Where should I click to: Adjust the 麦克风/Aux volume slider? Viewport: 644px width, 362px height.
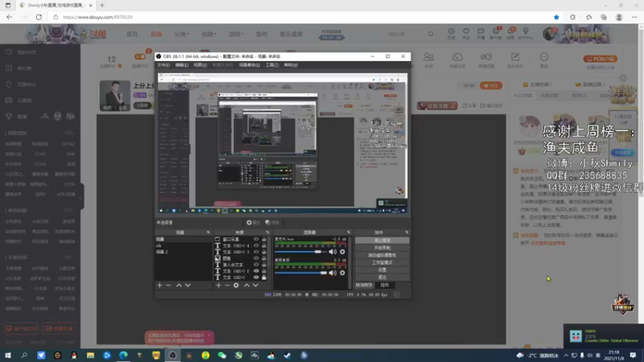tap(300, 252)
